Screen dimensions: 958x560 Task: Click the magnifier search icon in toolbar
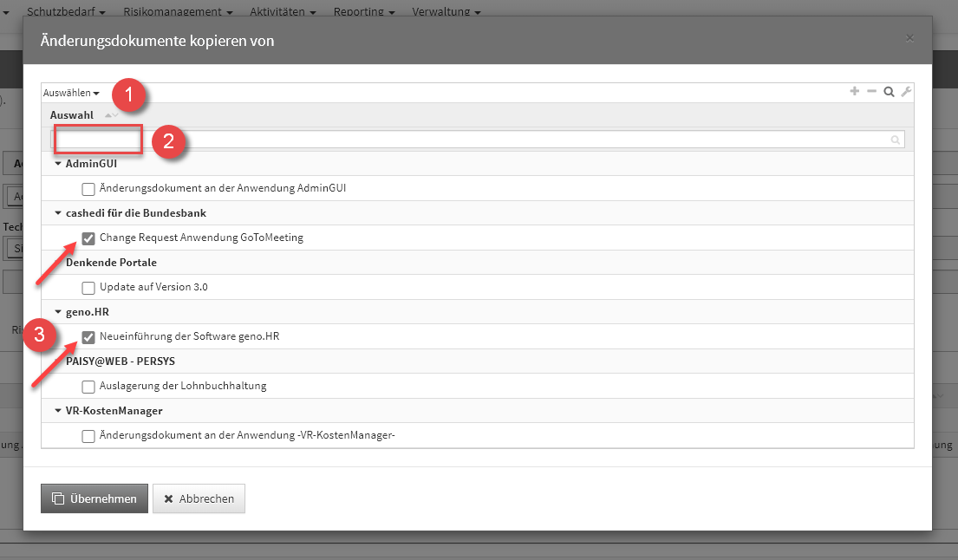coord(889,92)
